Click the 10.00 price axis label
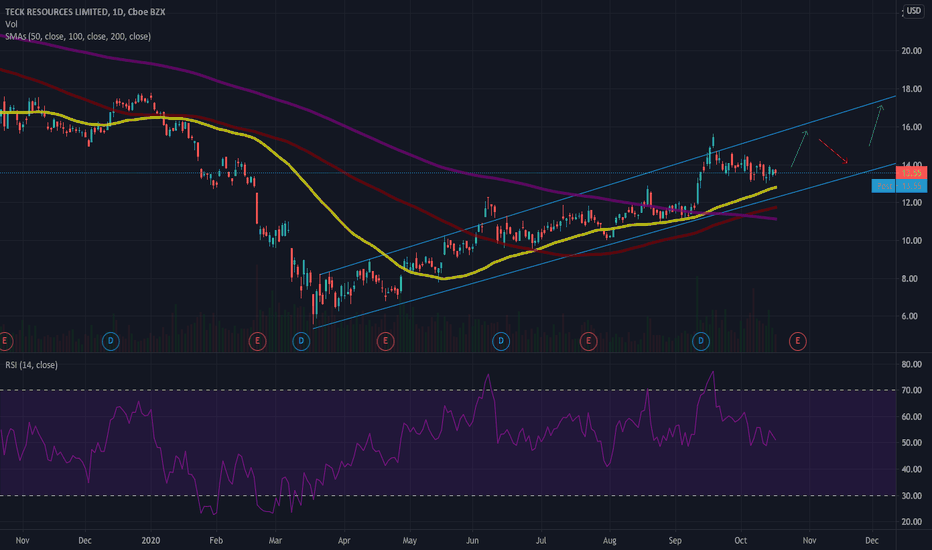This screenshot has height=550, width=932. click(x=911, y=241)
